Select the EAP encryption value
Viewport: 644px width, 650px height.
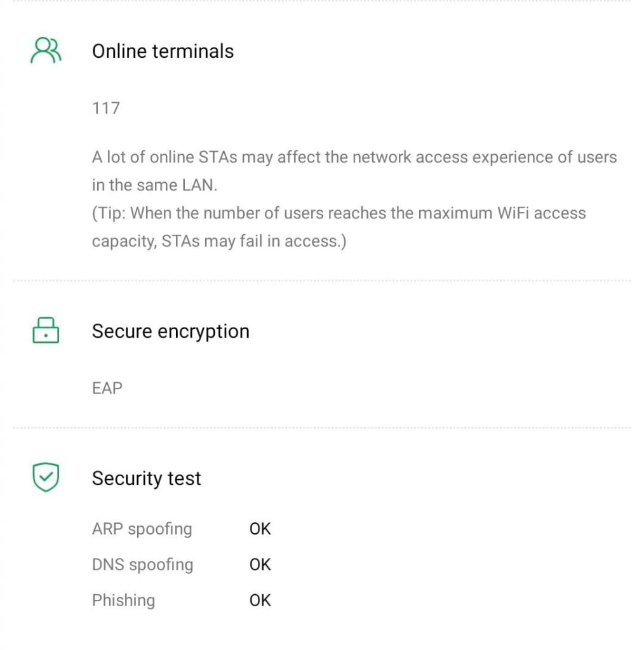107,388
